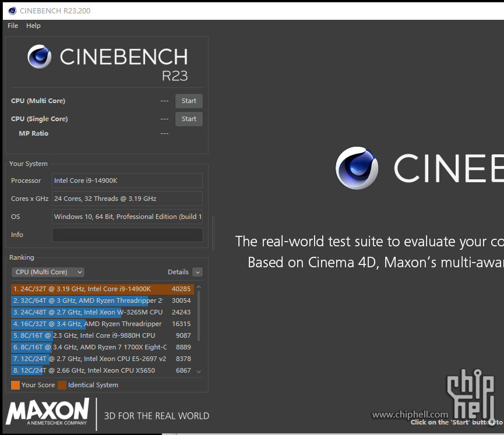The image size is (504, 435).
Task: Open the CPU (Multi Core) ranking dropdown
Action: point(48,272)
